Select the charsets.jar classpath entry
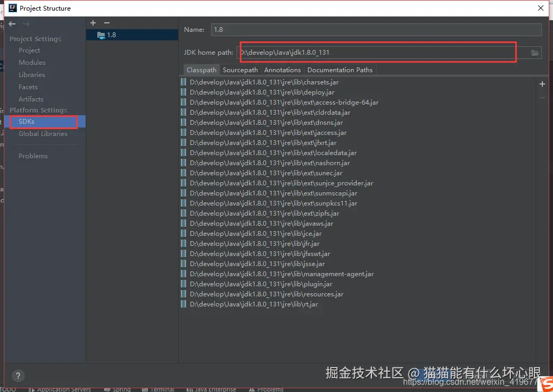This screenshot has width=553, height=392. pyautogui.click(x=264, y=82)
